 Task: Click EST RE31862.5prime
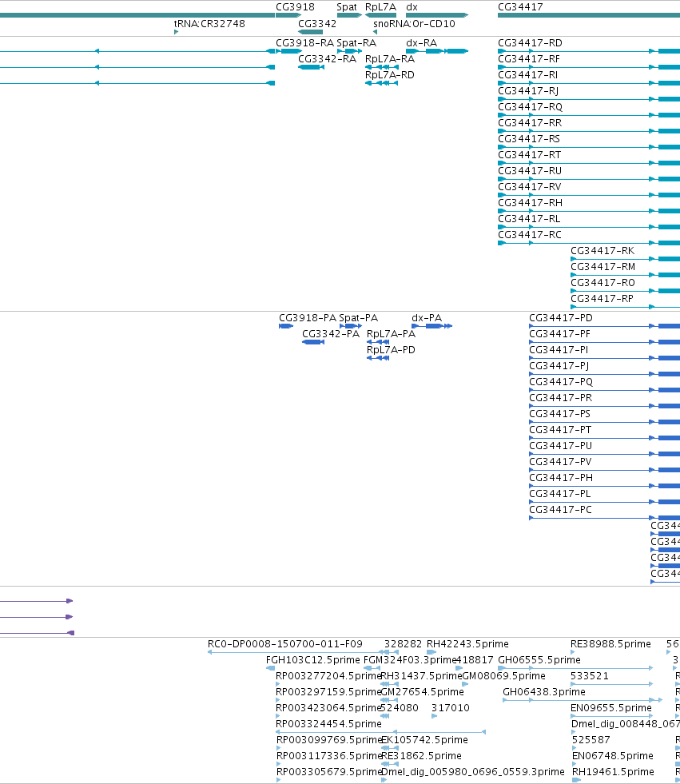(x=421, y=756)
